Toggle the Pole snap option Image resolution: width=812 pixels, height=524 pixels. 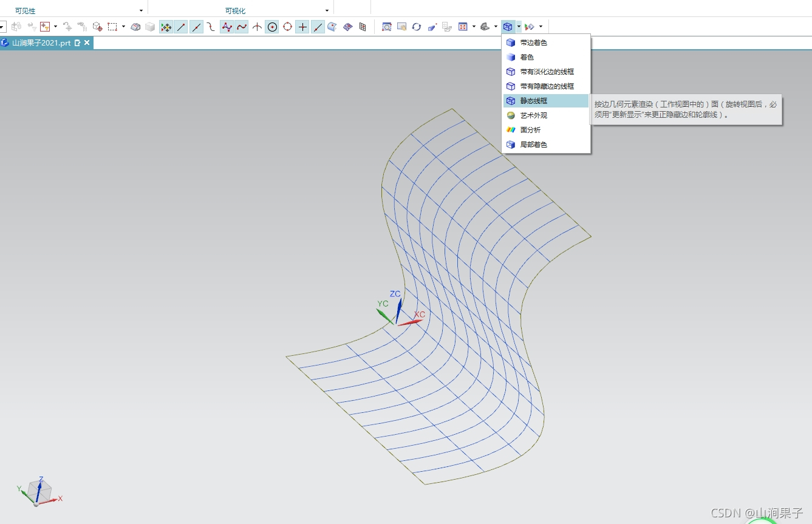tap(227, 27)
